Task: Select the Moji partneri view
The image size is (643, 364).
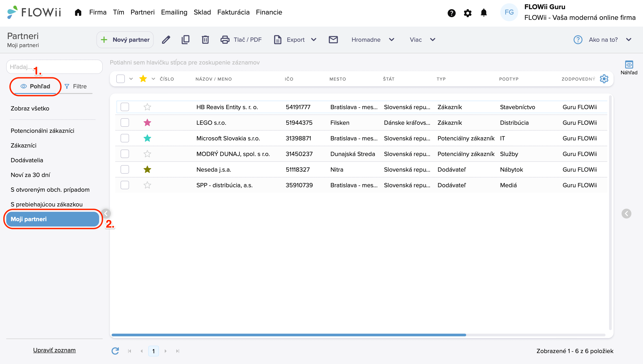Action: [53, 219]
